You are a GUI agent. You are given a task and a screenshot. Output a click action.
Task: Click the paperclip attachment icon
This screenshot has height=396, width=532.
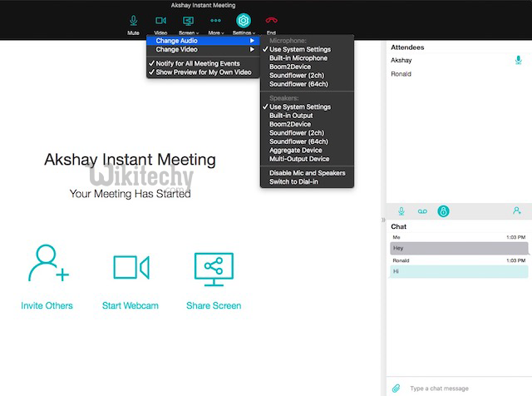pyautogui.click(x=396, y=389)
